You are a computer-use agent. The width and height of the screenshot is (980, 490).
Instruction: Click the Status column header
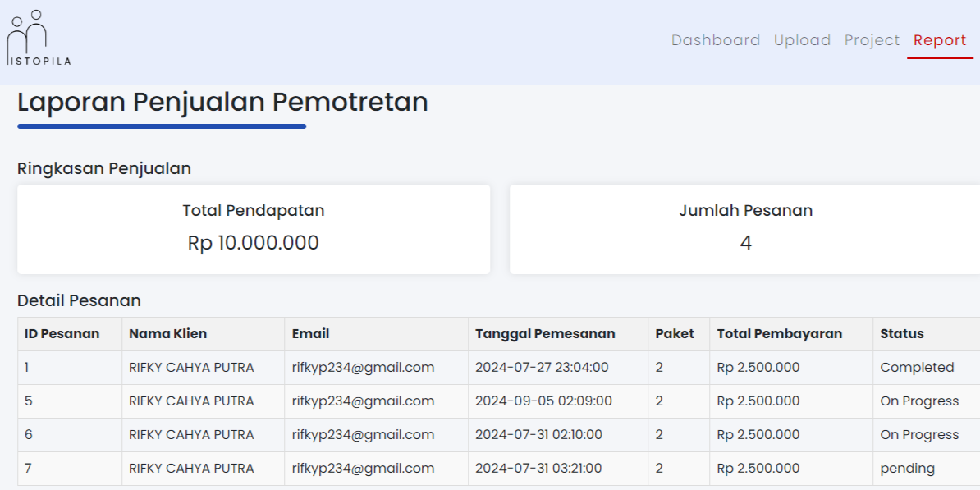[902, 334]
